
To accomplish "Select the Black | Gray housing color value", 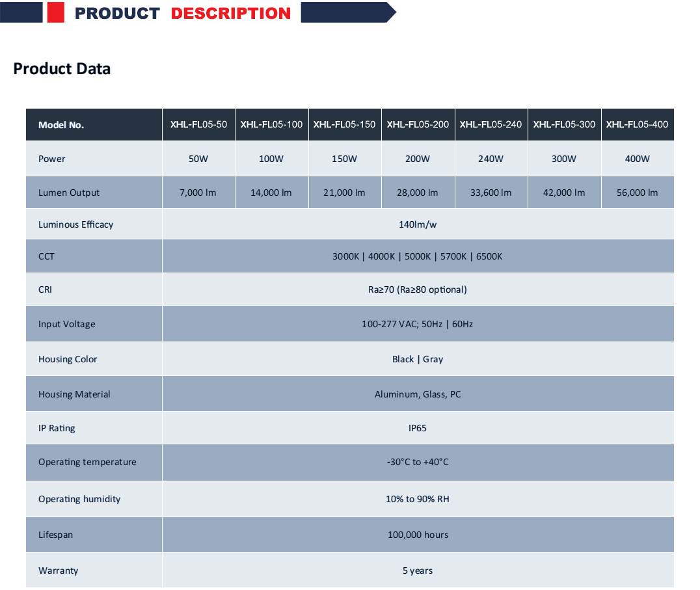I will pos(418,359).
